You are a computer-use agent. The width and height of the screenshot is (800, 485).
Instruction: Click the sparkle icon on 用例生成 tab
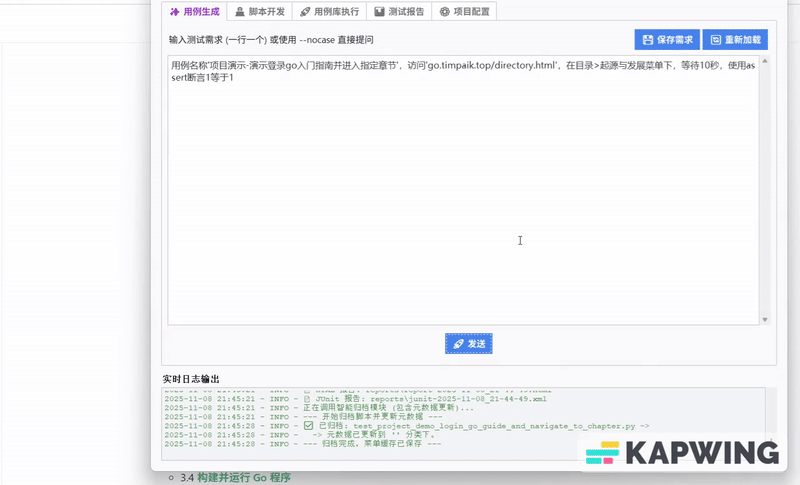pyautogui.click(x=174, y=11)
